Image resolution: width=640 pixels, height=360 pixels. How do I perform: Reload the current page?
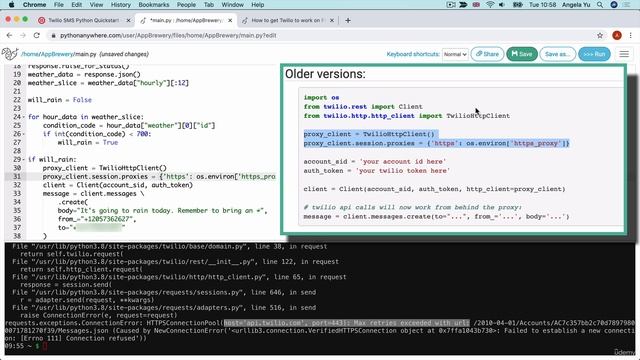37,36
